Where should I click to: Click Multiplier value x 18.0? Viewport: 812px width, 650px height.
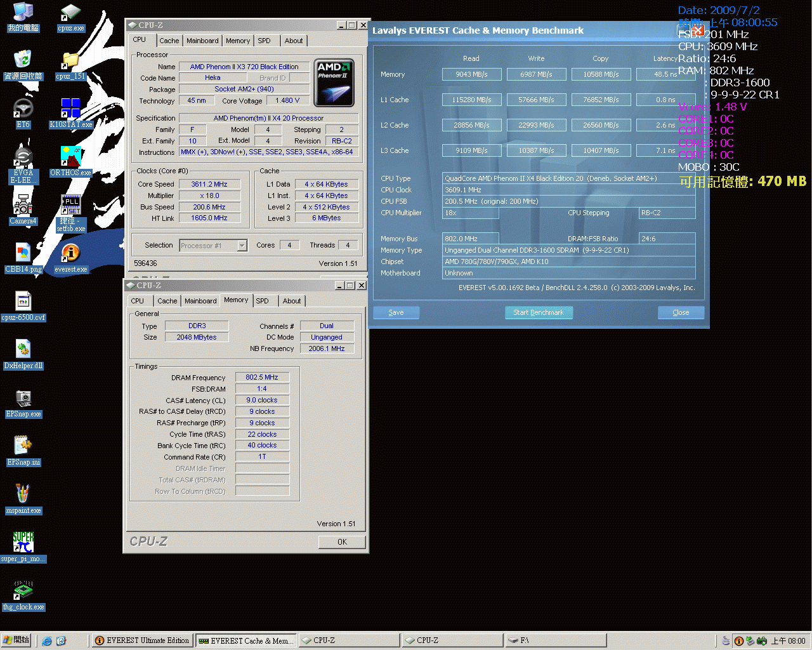click(x=209, y=196)
